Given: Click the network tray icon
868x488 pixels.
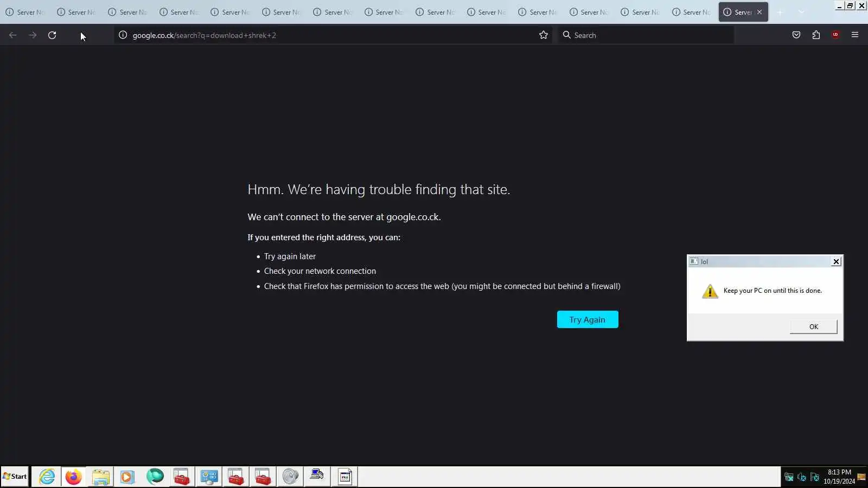Looking at the screenshot, I should [789, 477].
